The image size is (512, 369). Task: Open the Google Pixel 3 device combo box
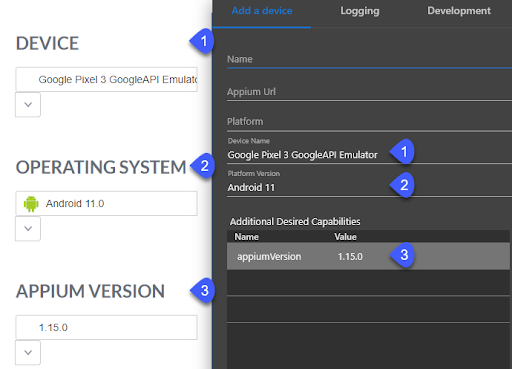coord(106,79)
